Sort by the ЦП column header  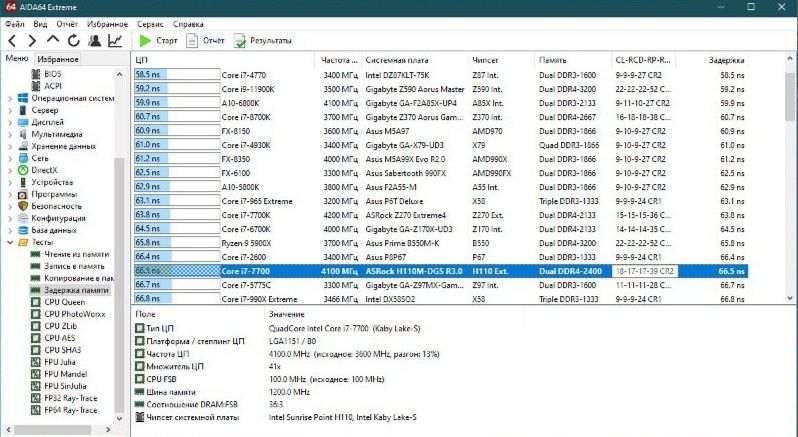click(223, 60)
